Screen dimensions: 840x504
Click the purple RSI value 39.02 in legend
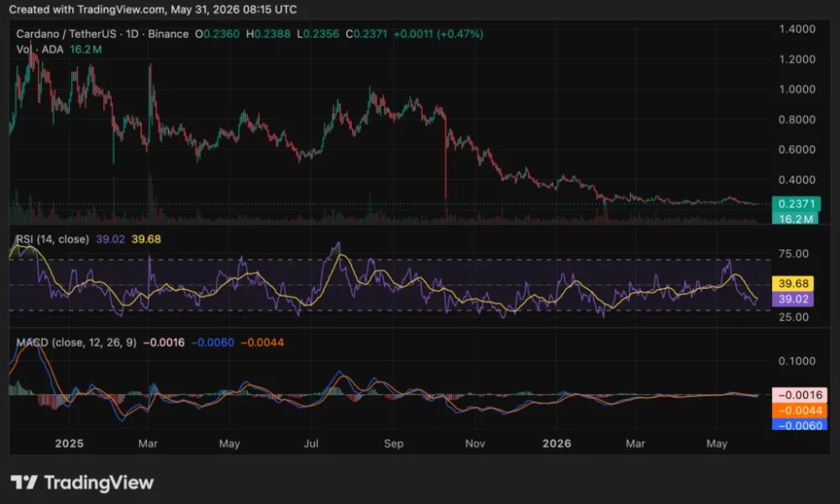pos(110,239)
